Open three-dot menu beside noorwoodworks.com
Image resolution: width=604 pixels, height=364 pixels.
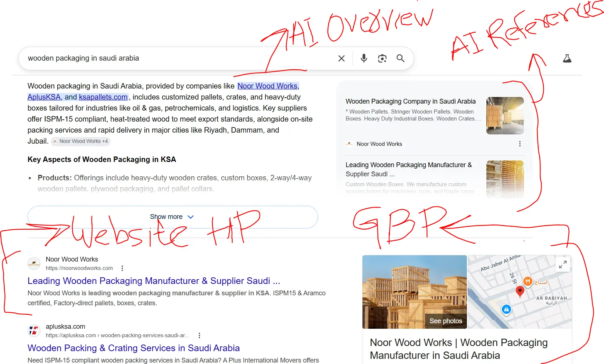[122, 268]
